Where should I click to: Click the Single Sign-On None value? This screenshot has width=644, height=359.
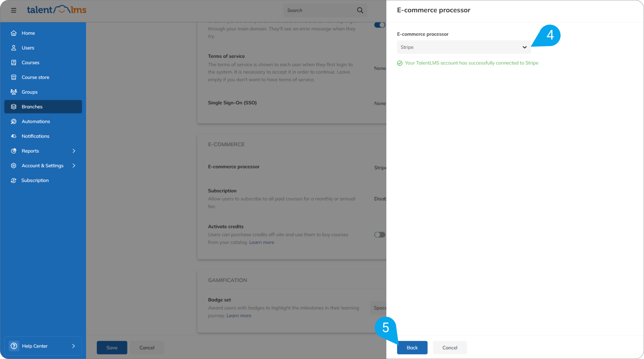pos(380,103)
